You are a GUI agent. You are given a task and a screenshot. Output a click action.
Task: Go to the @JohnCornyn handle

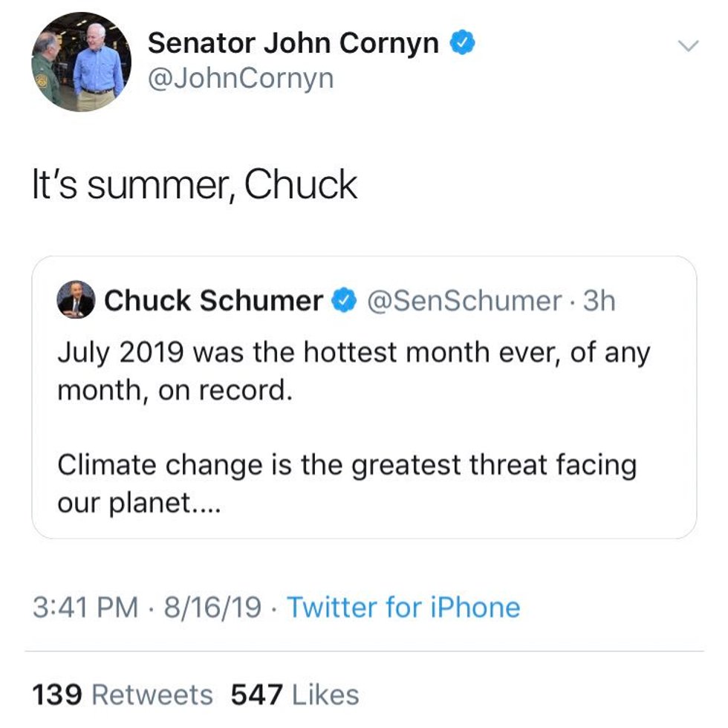click(x=241, y=78)
